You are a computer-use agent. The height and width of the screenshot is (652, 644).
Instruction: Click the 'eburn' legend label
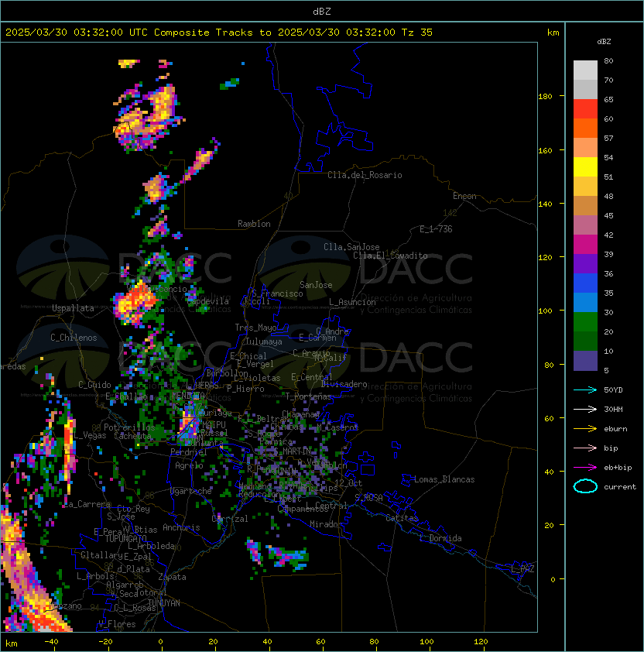[615, 429]
